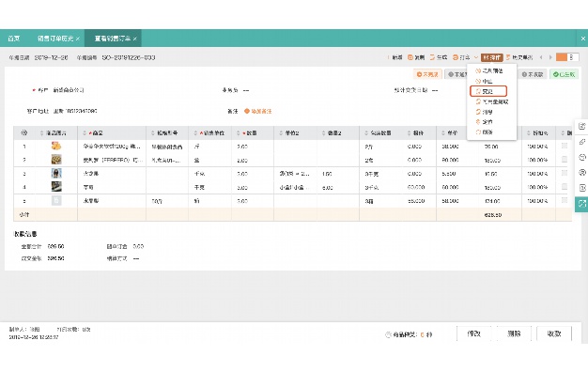Click the pencil icon in right sidebar
The width and height of the screenshot is (588, 372).
[x=582, y=142]
